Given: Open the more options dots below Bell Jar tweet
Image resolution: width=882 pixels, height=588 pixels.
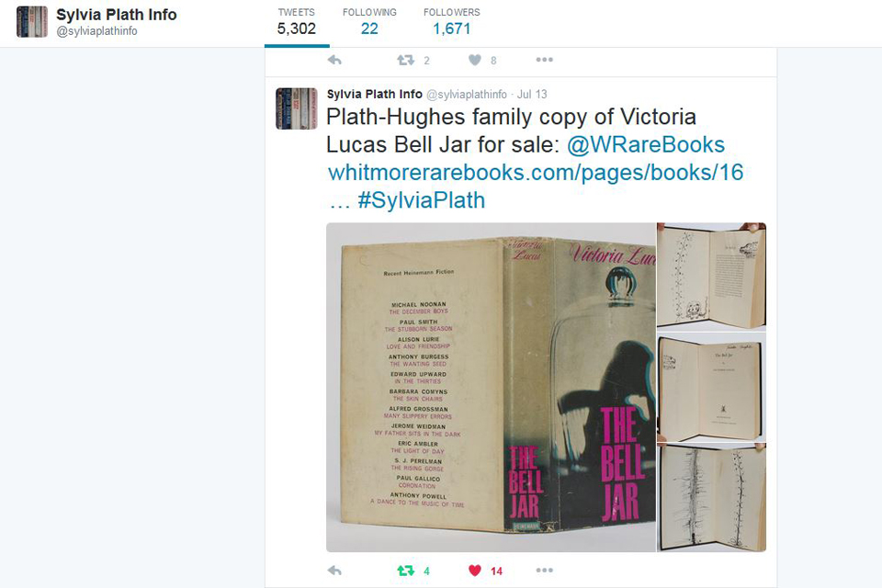Looking at the screenshot, I should (x=545, y=571).
